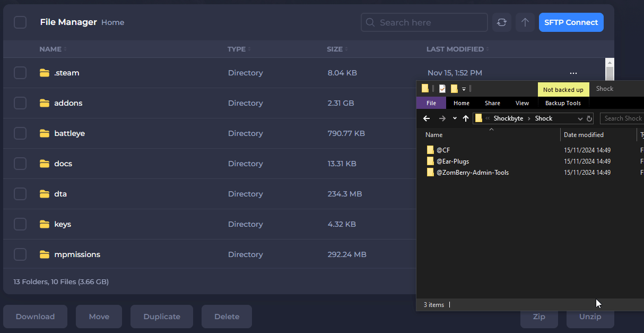
Task: Expand address bar previous locations chevron
Action: click(x=580, y=118)
